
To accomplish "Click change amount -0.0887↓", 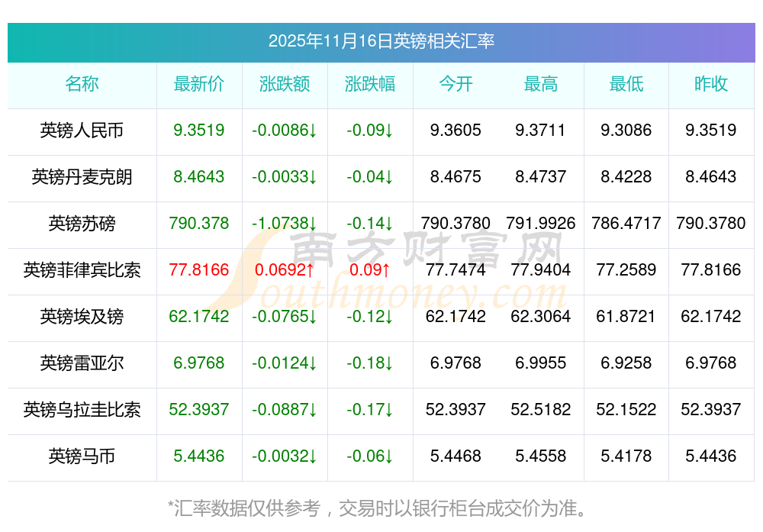I will click(285, 410).
